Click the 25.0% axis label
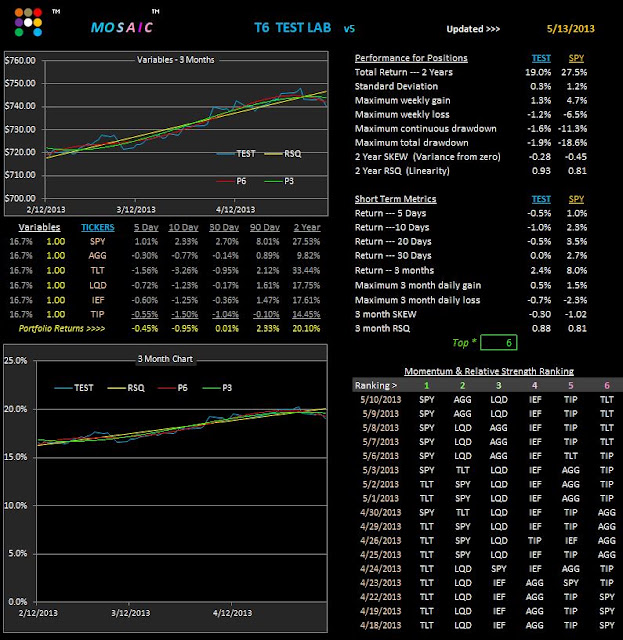 [15, 360]
